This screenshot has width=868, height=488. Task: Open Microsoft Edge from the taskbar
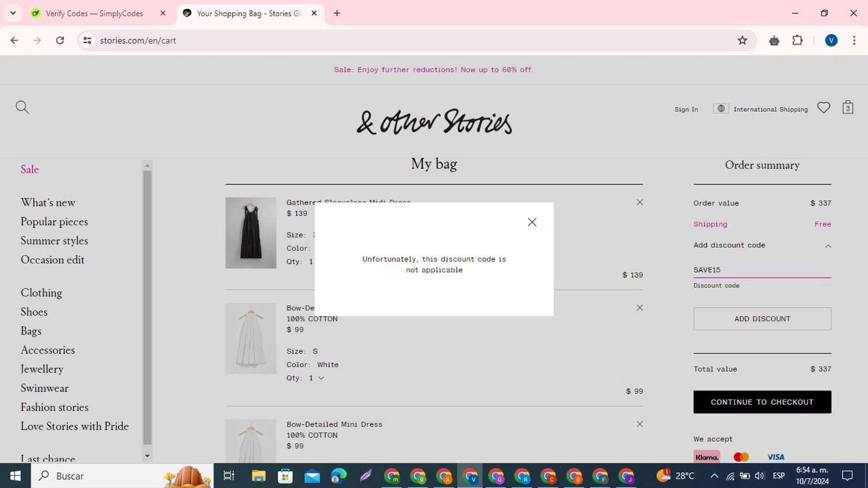339,476
